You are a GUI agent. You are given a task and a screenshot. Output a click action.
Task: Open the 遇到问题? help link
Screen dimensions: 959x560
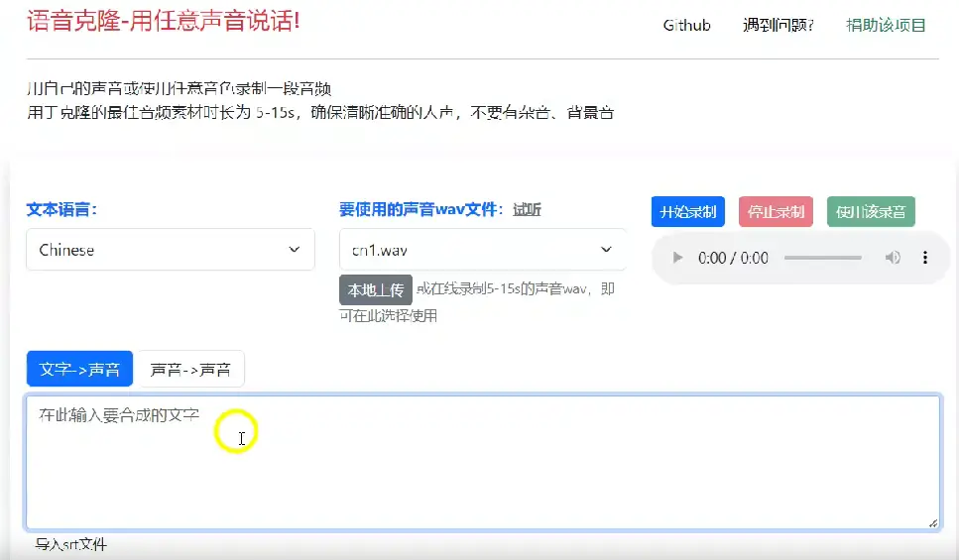[x=778, y=26]
